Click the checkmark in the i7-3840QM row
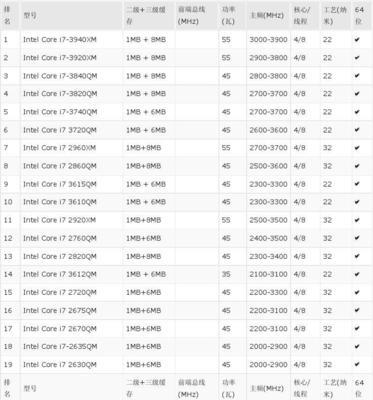This screenshot has width=373, height=400. 357,76
